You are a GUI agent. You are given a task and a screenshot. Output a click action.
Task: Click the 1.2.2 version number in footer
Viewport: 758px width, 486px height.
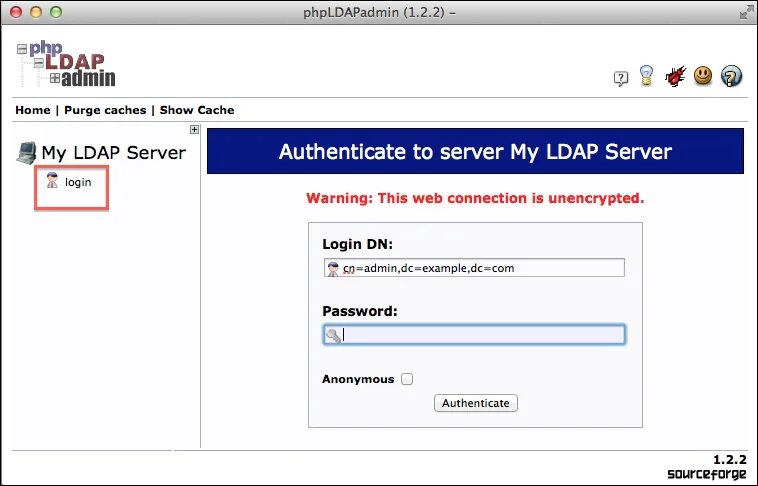pos(730,459)
